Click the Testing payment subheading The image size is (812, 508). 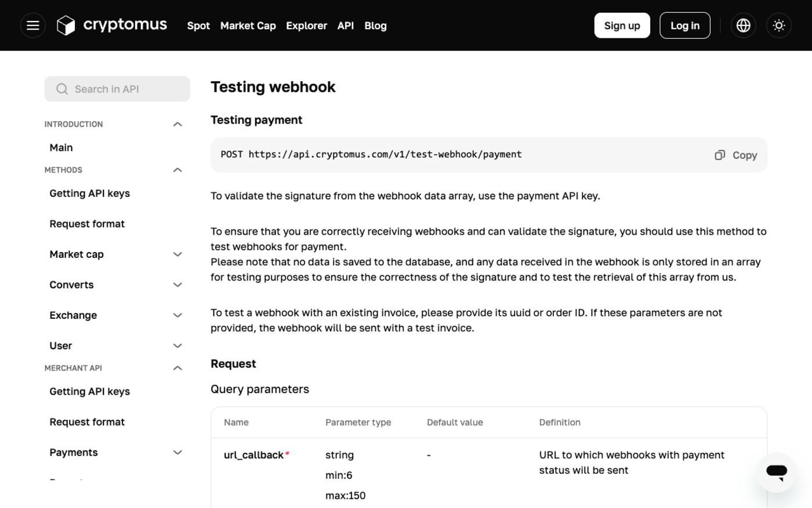(256, 120)
